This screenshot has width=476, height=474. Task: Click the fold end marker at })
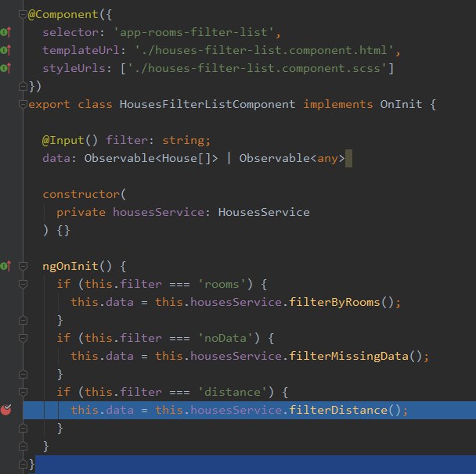[23, 87]
